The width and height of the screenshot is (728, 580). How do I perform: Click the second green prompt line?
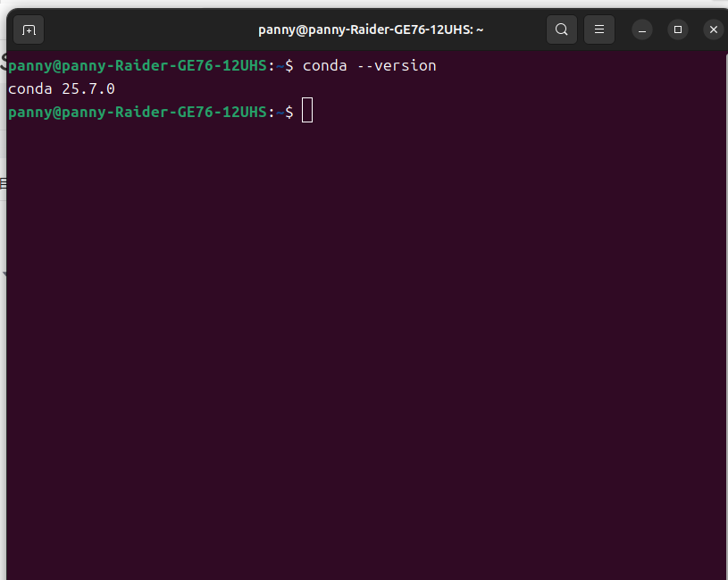pyautogui.click(x=134, y=112)
